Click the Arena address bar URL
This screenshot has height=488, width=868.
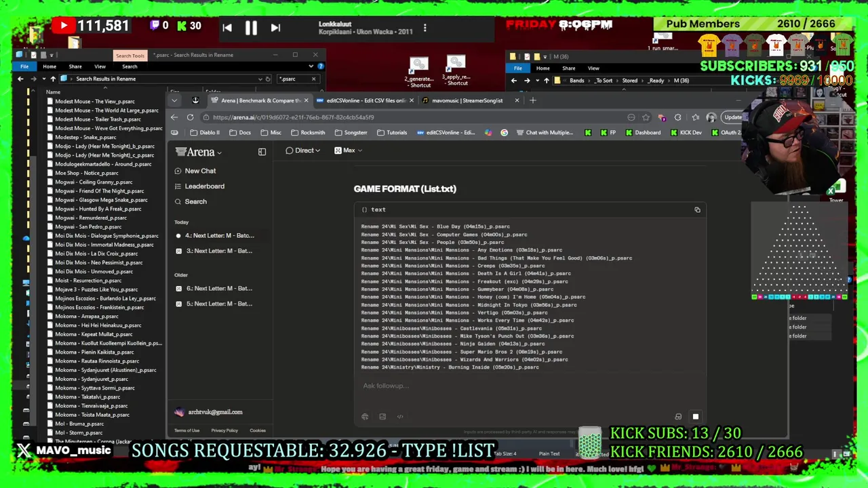pyautogui.click(x=294, y=117)
